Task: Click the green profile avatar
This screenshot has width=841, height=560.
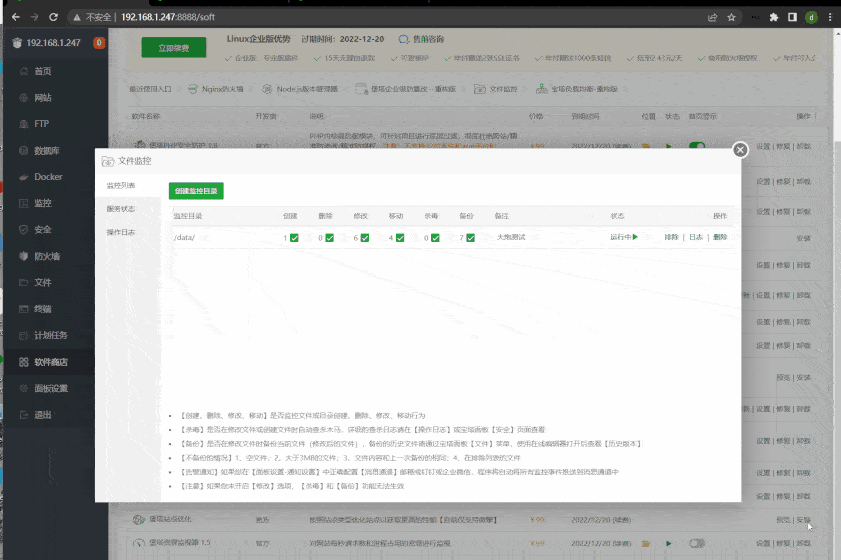Action: [x=811, y=17]
